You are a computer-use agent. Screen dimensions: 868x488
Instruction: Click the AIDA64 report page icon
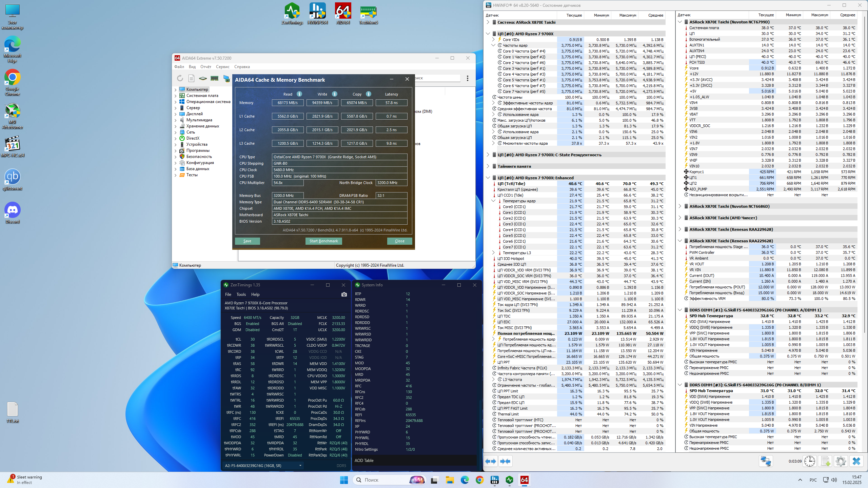(x=191, y=78)
